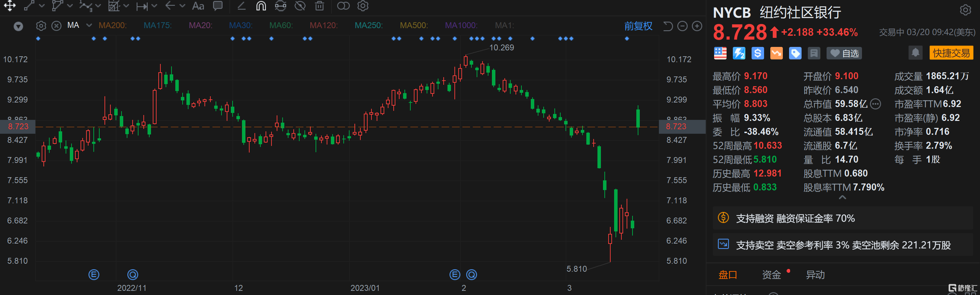Click the MA20 indicator label
980x295 pixels.
coord(201,25)
